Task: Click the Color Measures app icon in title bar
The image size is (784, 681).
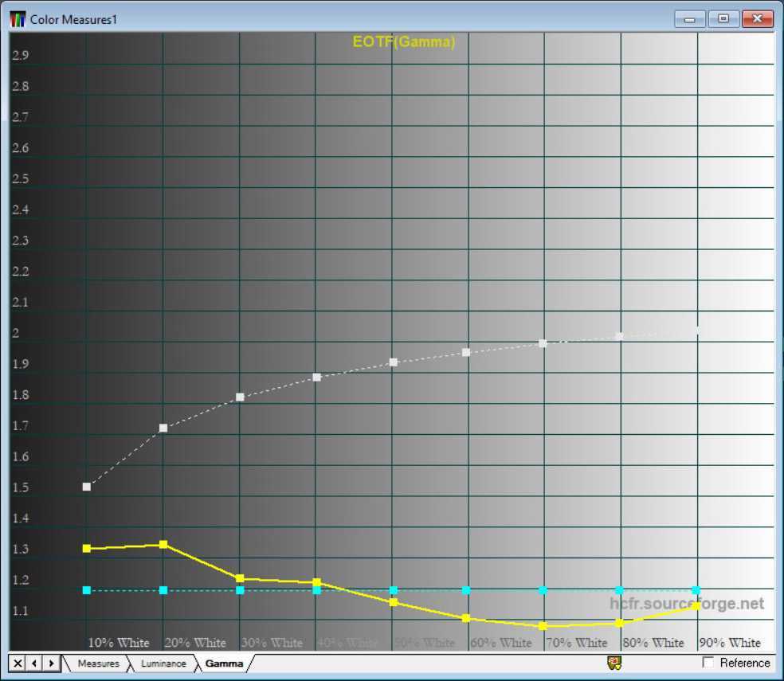Action: pyautogui.click(x=18, y=19)
